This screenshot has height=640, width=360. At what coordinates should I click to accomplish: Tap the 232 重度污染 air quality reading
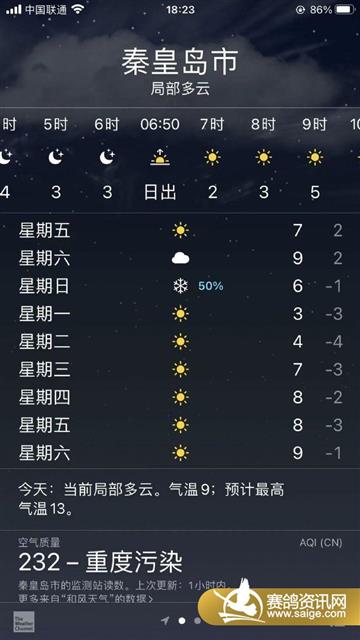click(100, 563)
